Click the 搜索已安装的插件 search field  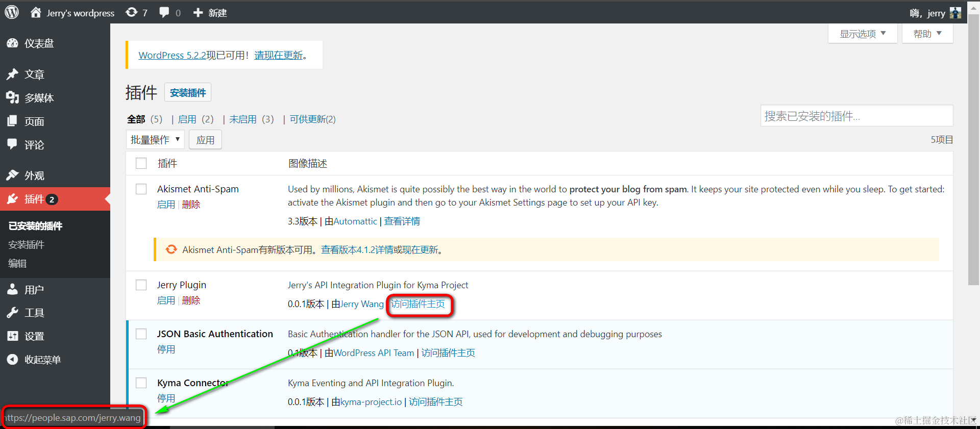coord(856,116)
